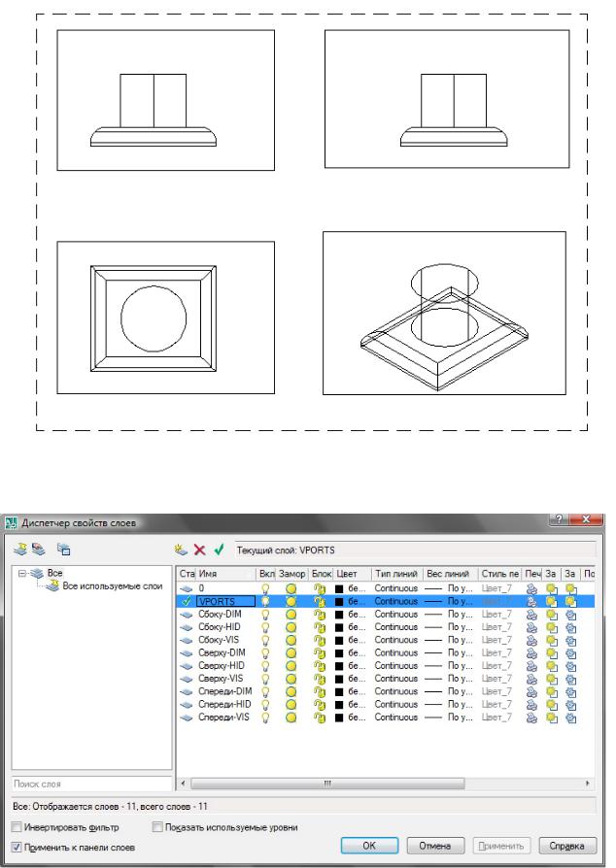Screen dimensions: 616x868
Task: Click the plot printer icon for layer Сбоку-HID
Action: pos(531,627)
